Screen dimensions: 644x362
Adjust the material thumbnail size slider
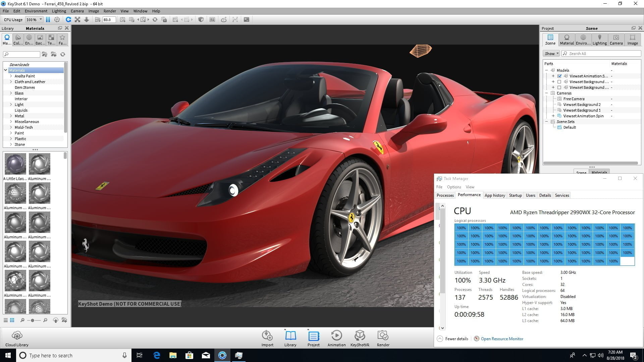click(x=33, y=320)
